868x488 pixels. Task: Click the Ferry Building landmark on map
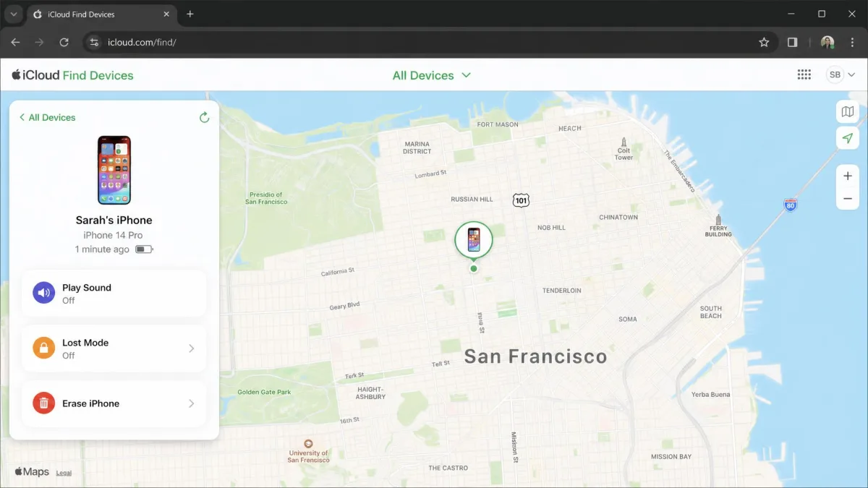pos(718,226)
